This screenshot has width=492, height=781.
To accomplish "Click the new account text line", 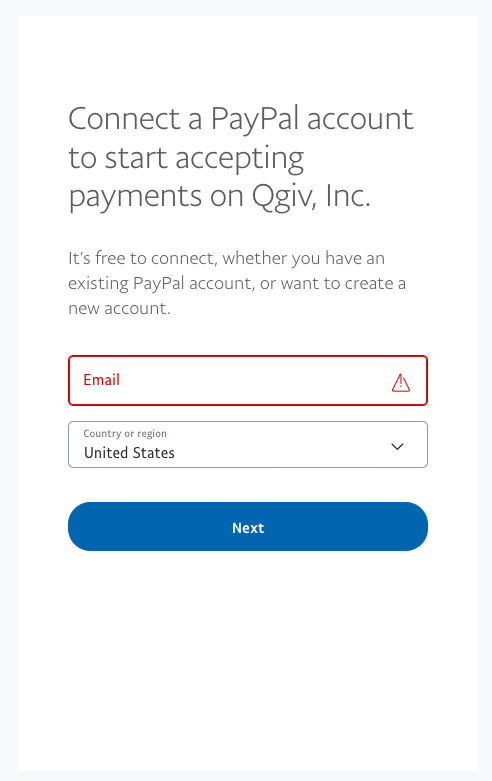I will click(120, 308).
